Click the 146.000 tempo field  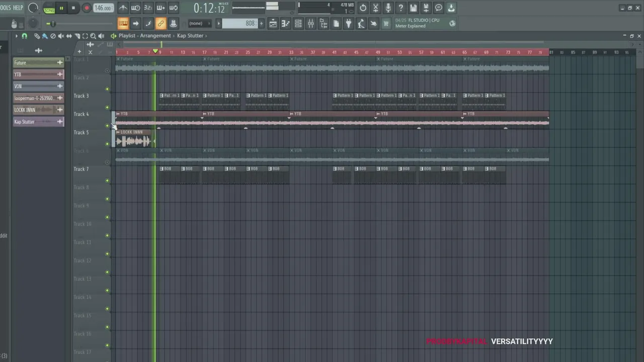(104, 8)
